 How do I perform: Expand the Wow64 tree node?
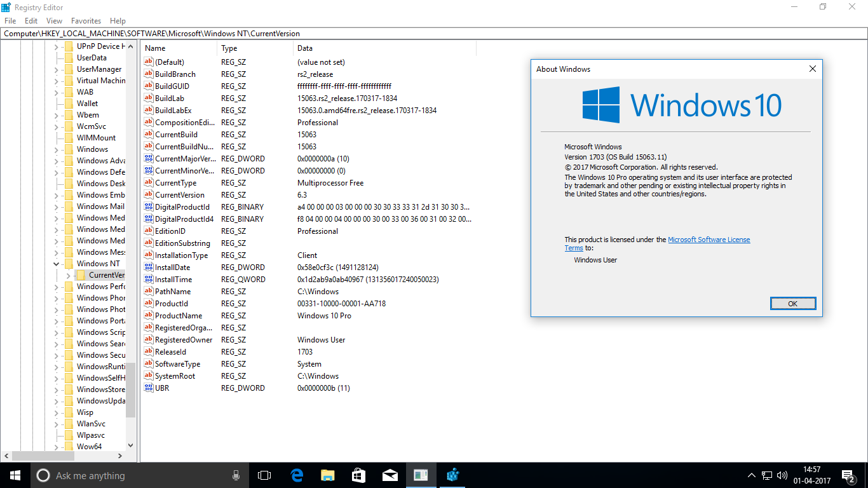[x=56, y=447]
